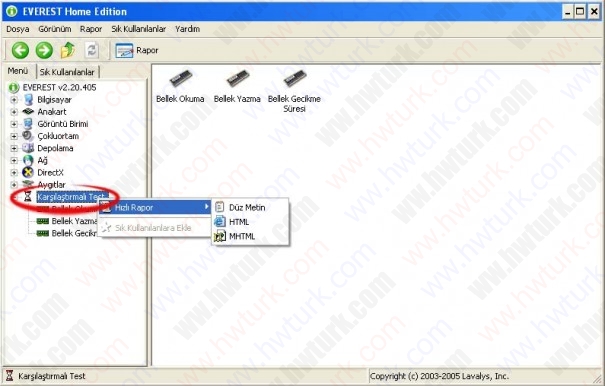Open the Bellek Yazma benchmark icon
605x386 pixels.
pos(237,79)
